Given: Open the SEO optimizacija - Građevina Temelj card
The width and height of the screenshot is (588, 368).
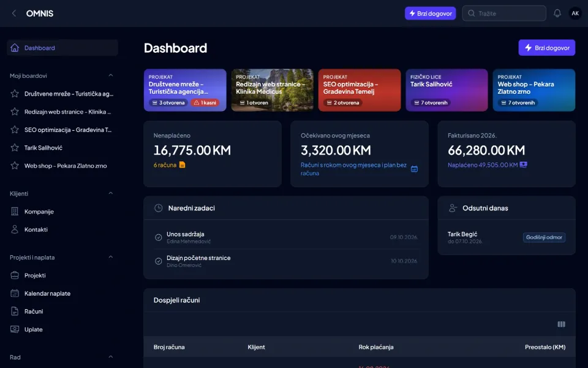Looking at the screenshot, I should click(360, 90).
